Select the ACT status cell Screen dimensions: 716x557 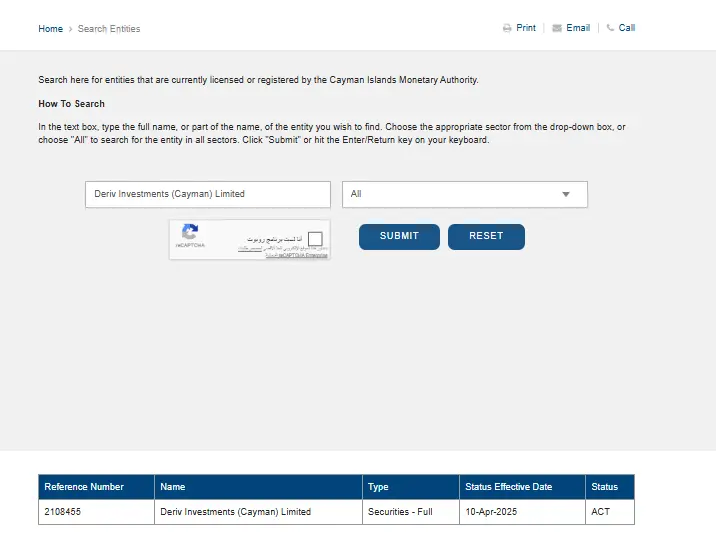(x=610, y=512)
